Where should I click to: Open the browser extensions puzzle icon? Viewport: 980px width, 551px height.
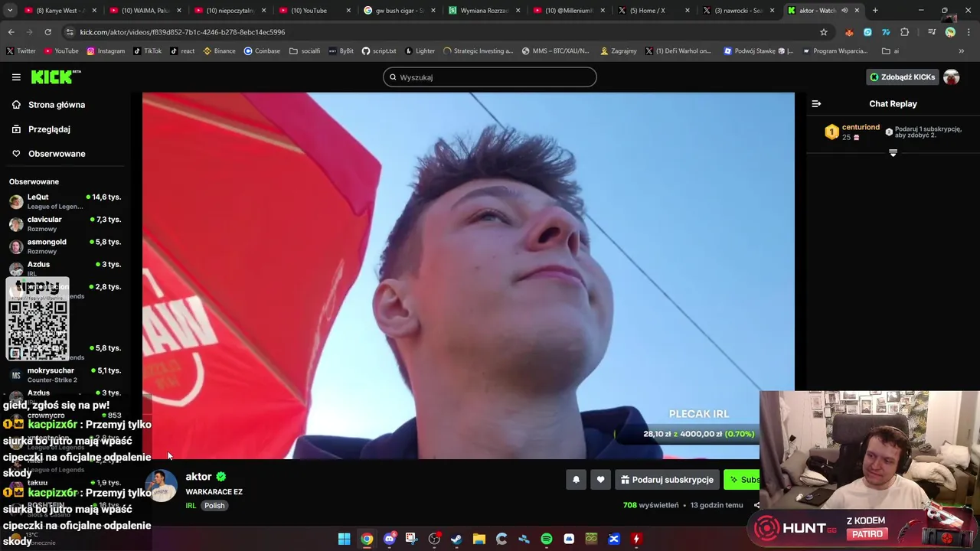coord(905,32)
